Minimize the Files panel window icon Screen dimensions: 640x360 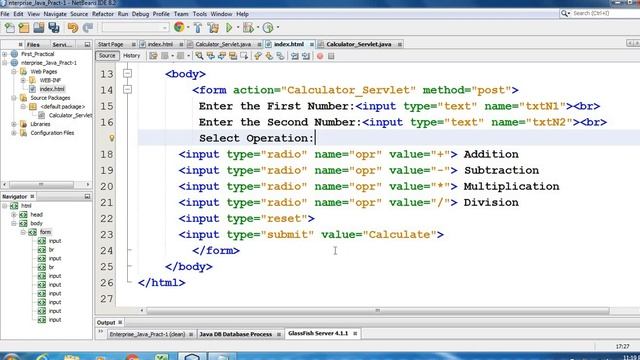point(87,44)
